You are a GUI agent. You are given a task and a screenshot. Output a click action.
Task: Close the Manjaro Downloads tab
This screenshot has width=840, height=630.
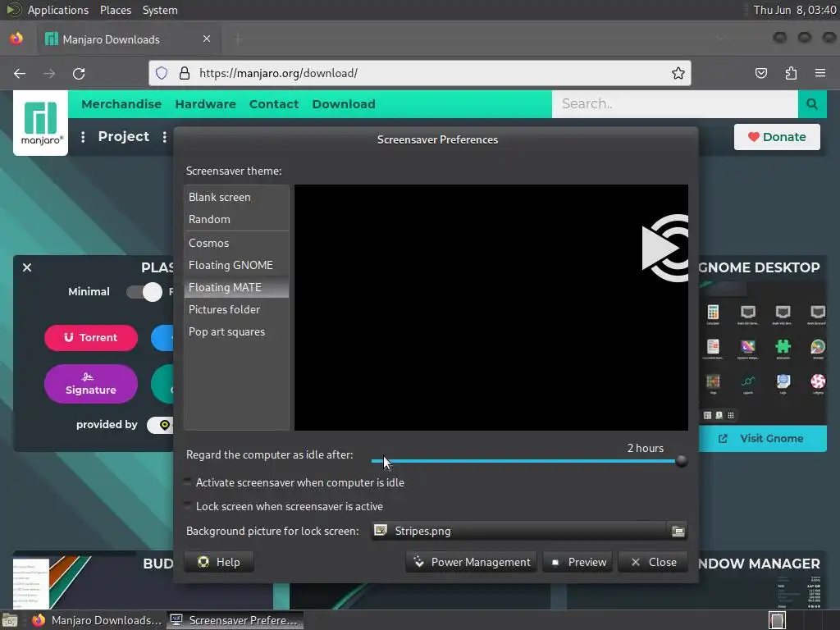(x=206, y=39)
